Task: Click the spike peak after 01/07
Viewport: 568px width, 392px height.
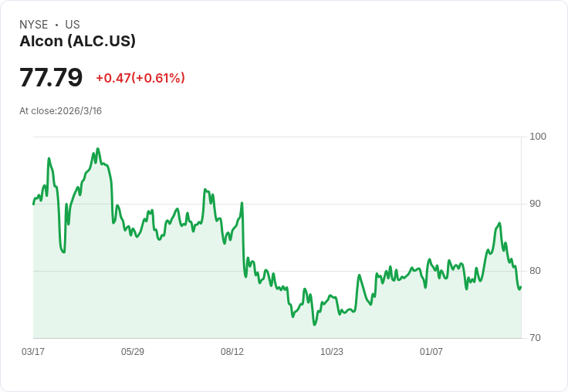Action: pos(499,223)
